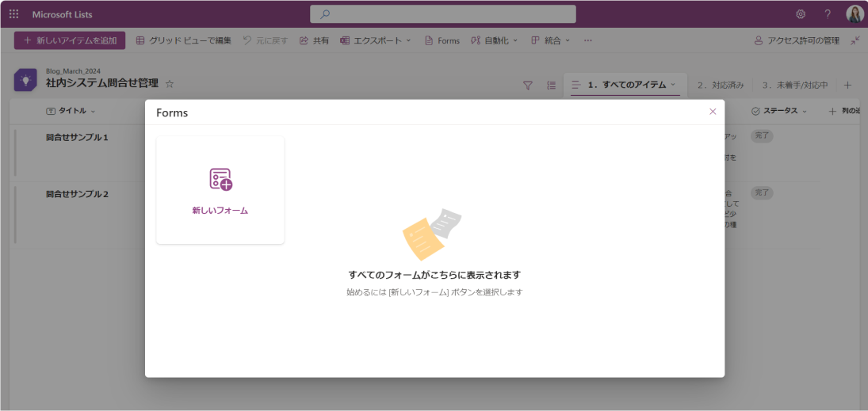Click アクセス許可の管理
868x411 pixels.
pyautogui.click(x=797, y=40)
